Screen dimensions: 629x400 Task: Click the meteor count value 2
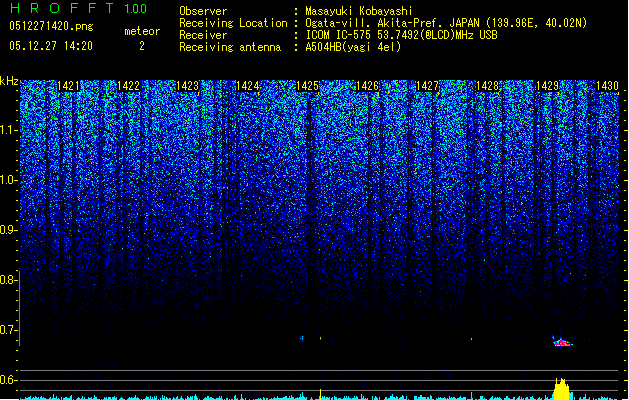142,46
